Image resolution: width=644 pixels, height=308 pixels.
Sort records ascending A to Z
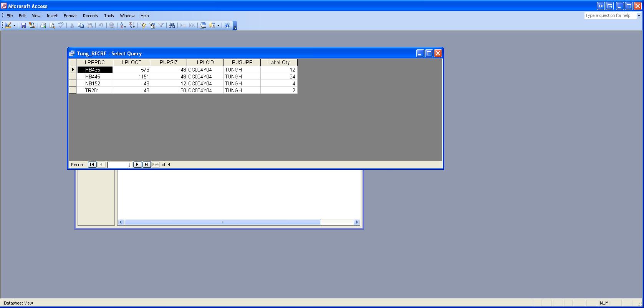(x=123, y=25)
